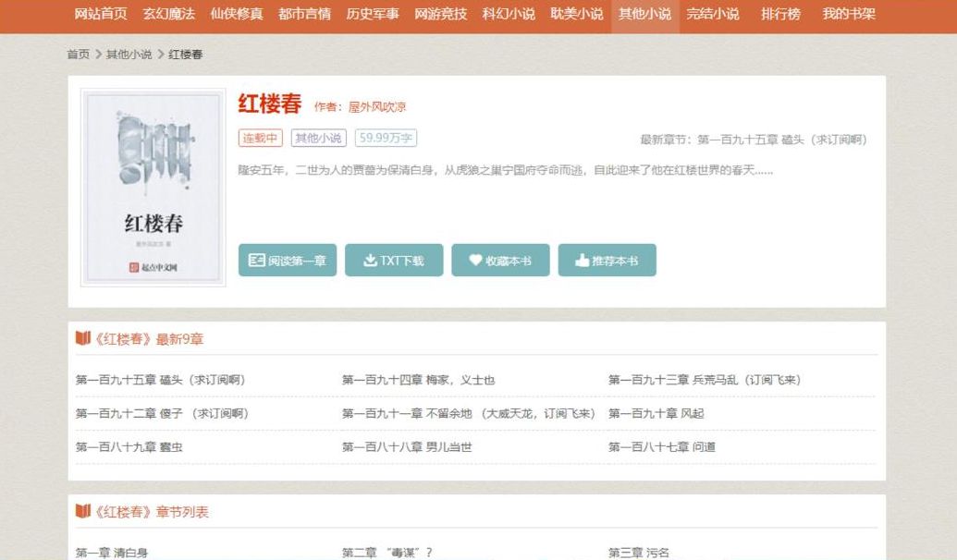The height and width of the screenshot is (560, 957).
Task: Click the 阅读第一章 button
Action: 288,261
